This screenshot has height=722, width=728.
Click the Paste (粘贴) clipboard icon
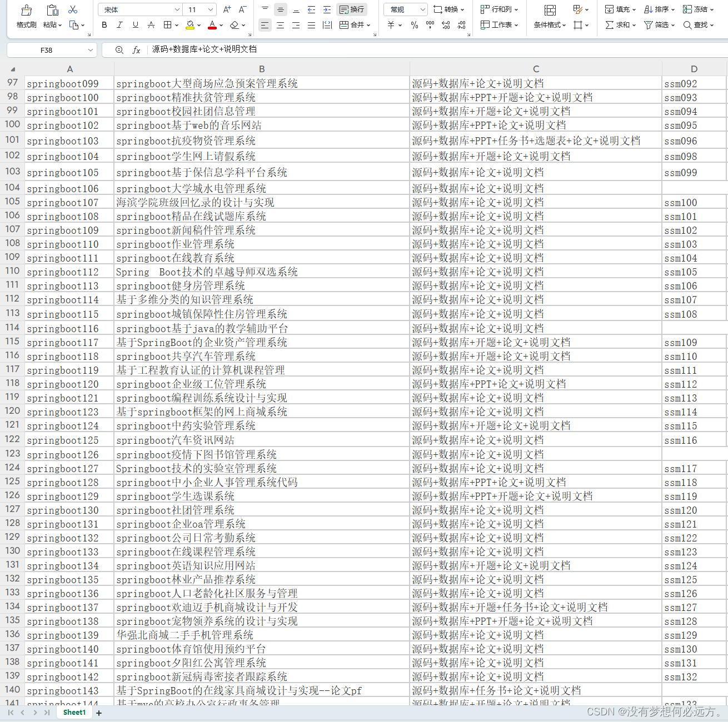pos(52,10)
